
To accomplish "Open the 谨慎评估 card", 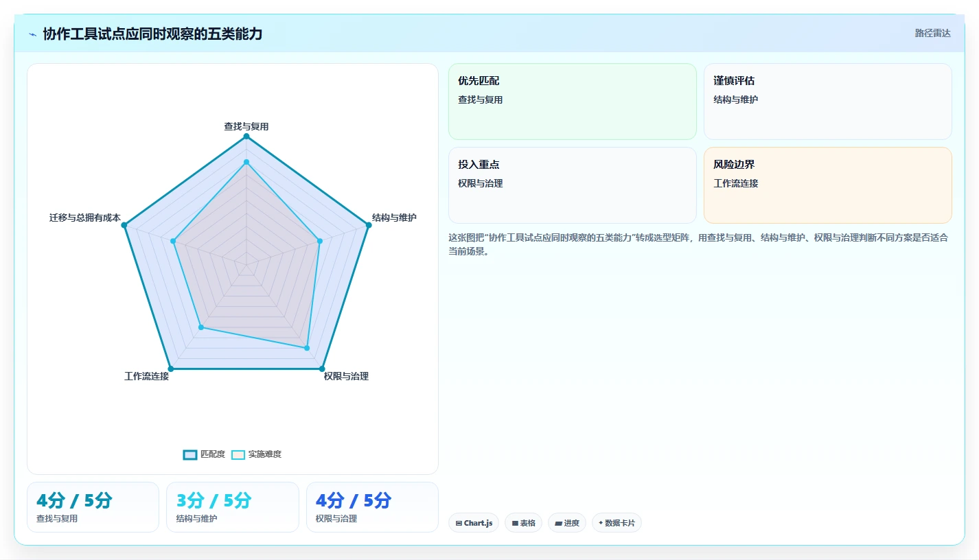I will click(828, 102).
